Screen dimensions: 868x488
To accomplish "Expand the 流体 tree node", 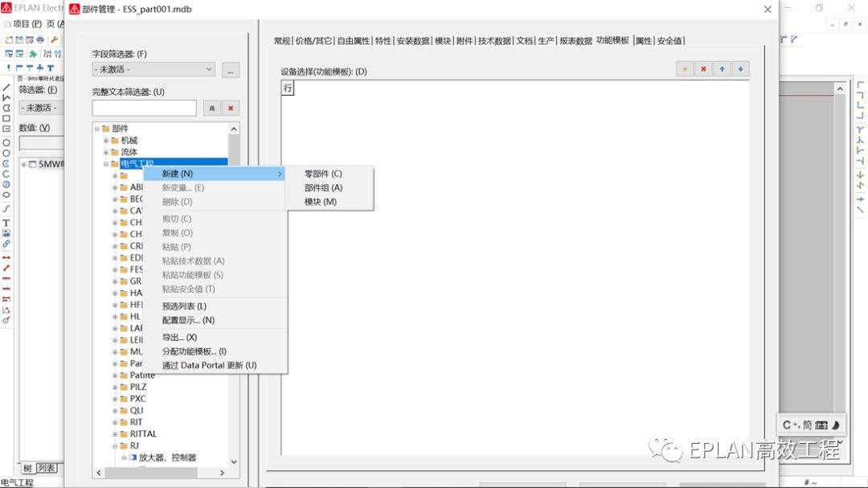I will pos(105,151).
